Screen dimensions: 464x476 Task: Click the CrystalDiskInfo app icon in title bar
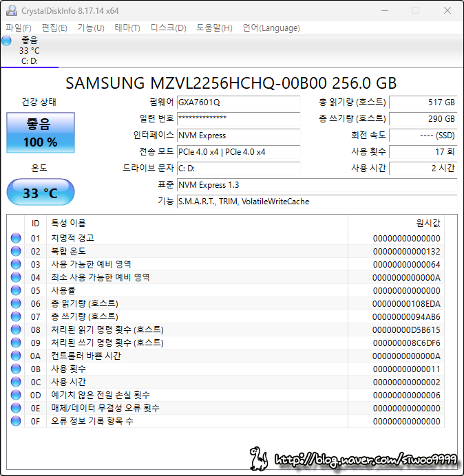(12, 10)
